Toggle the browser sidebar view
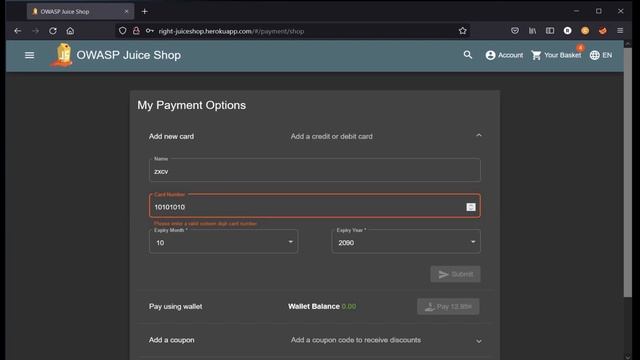 [550, 31]
